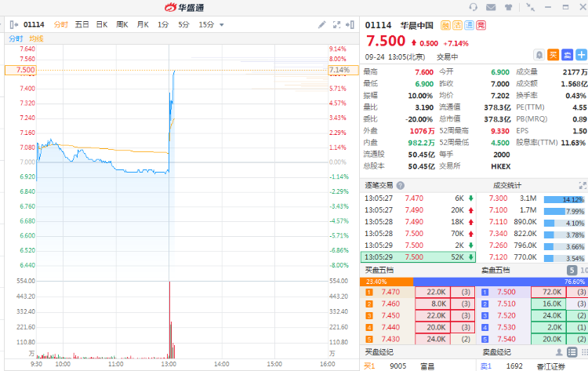Click the blue 卖 sell button

[567, 55]
